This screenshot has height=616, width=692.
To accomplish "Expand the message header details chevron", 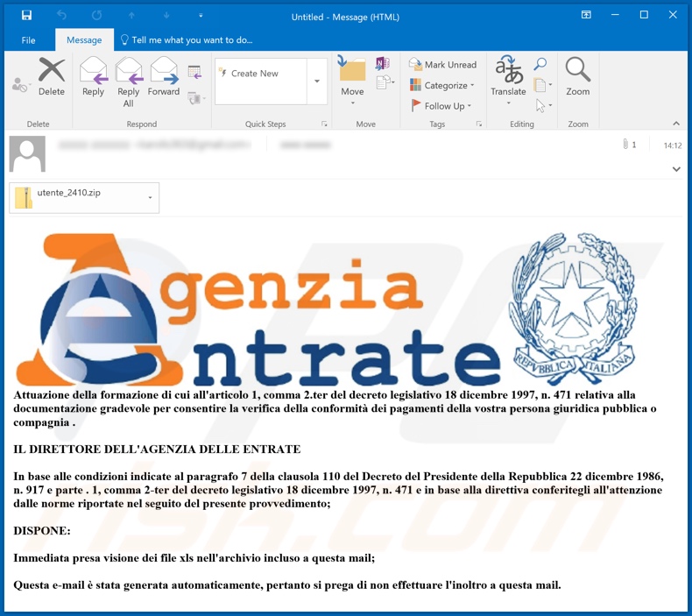I will point(676,169).
